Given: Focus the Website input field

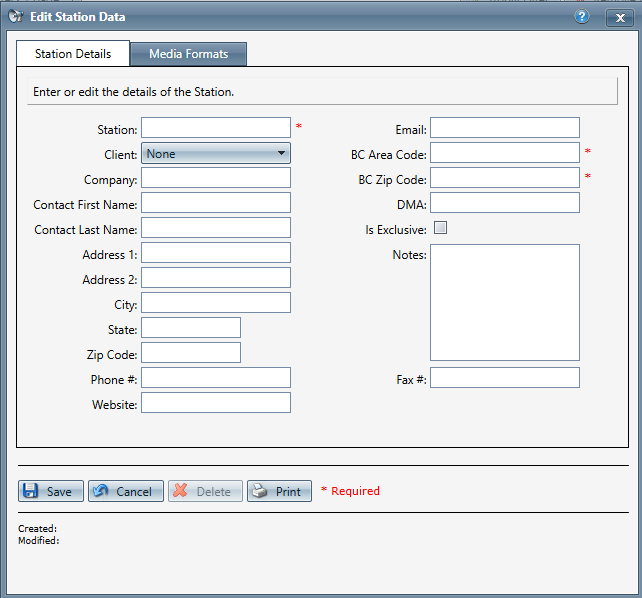Looking at the screenshot, I should pos(216,402).
